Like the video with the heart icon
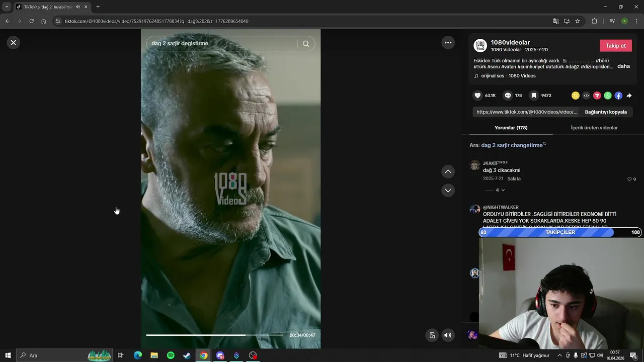 click(478, 96)
